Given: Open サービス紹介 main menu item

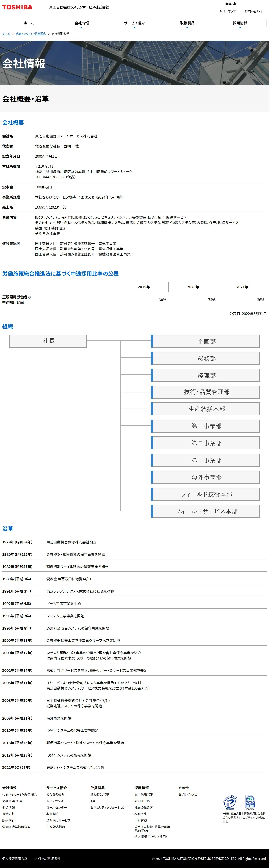Looking at the screenshot, I should tap(134, 23).
